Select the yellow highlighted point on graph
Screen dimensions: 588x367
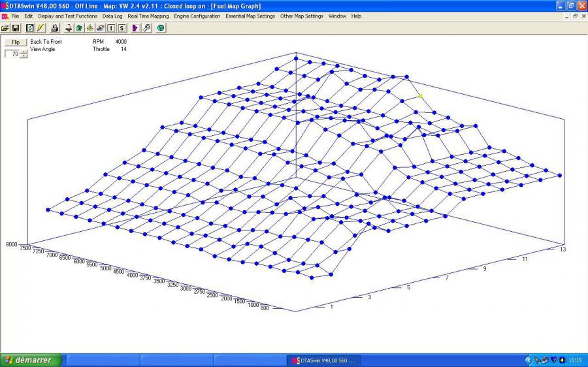pyautogui.click(x=421, y=96)
